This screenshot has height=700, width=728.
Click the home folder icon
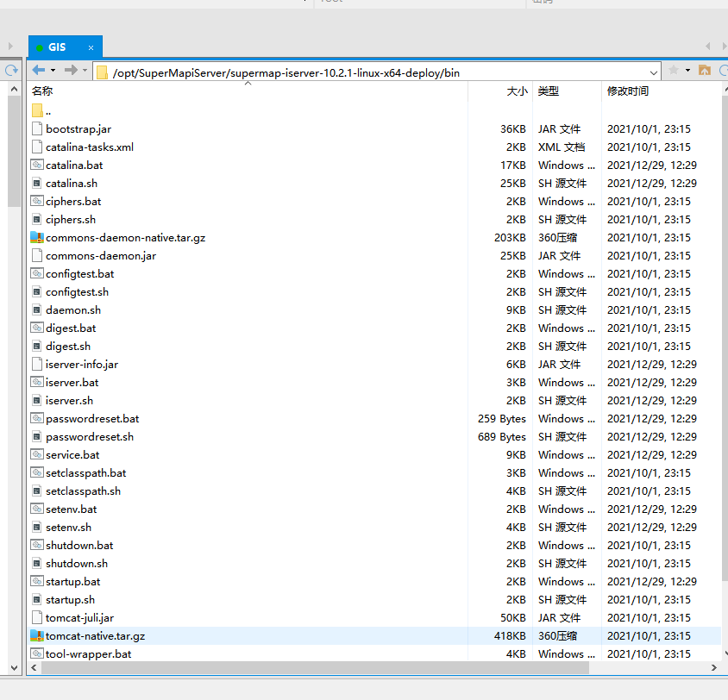705,71
